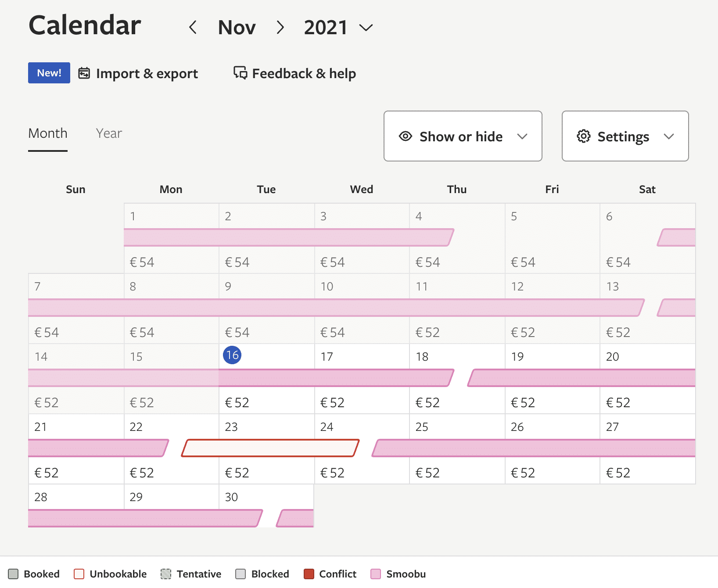This screenshot has height=588, width=718.
Task: Click the Smoobu legend swatch
Action: pyautogui.click(x=376, y=574)
